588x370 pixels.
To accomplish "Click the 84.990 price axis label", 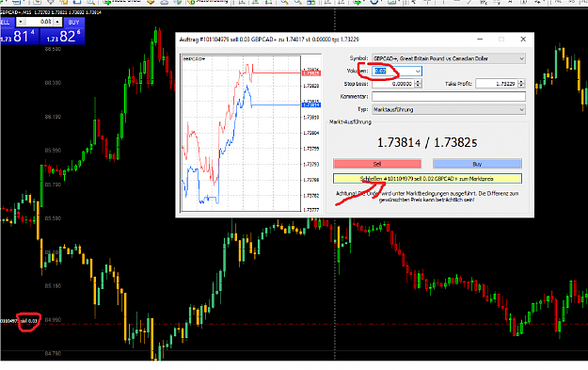I will 53,320.
